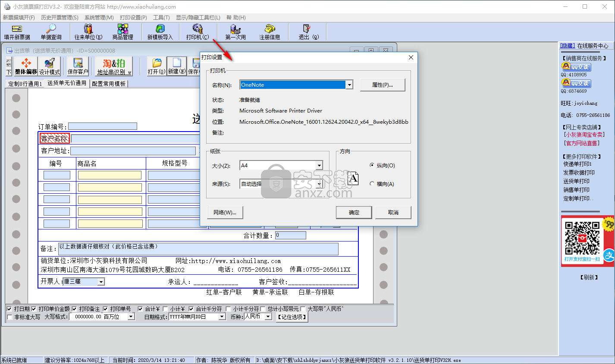The image size is (615, 364).
Task: Enable 小计千分符 checkbox
Action: pos(229,309)
